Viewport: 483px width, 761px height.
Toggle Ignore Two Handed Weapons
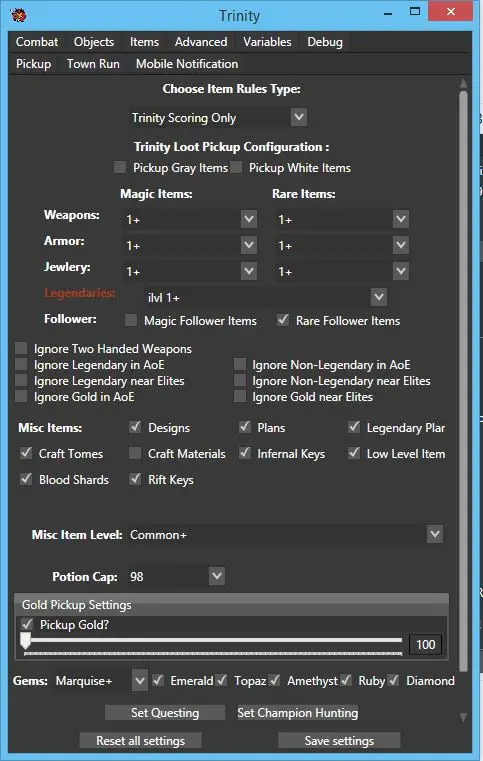[21, 348]
